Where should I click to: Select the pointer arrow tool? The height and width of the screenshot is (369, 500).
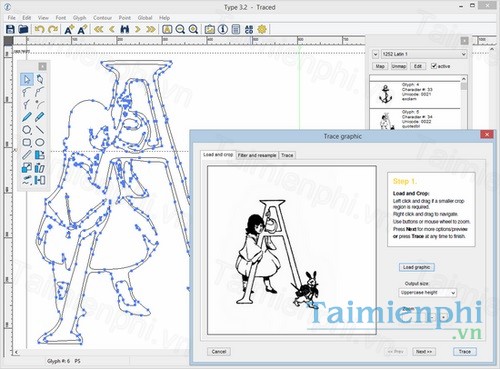pyautogui.click(x=27, y=79)
